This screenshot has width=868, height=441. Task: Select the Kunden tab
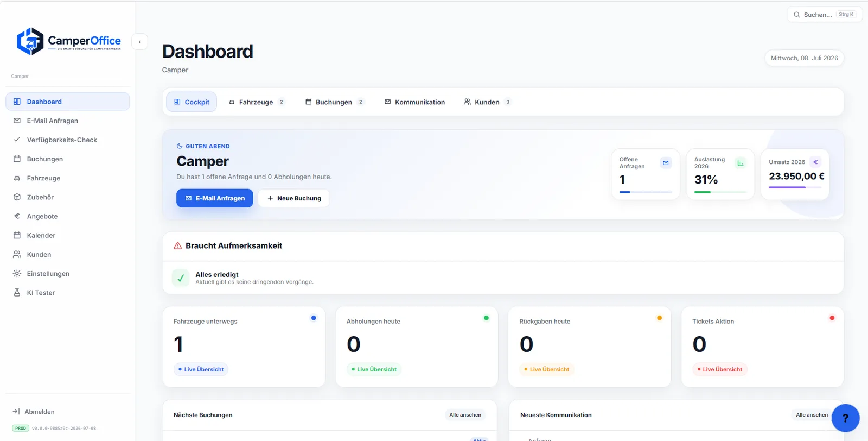point(487,102)
